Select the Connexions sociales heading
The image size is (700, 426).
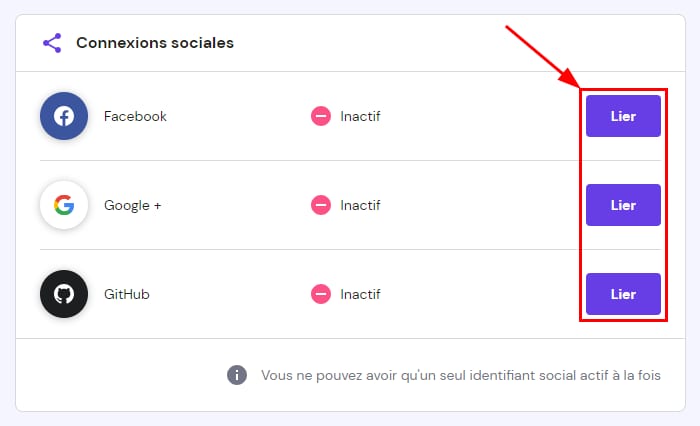pos(155,43)
